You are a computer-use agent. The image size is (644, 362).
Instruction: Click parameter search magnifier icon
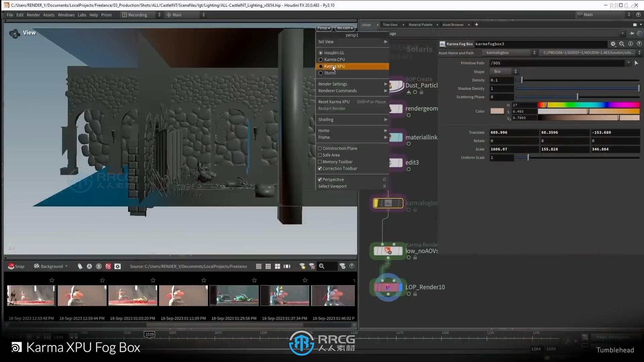tap(622, 44)
